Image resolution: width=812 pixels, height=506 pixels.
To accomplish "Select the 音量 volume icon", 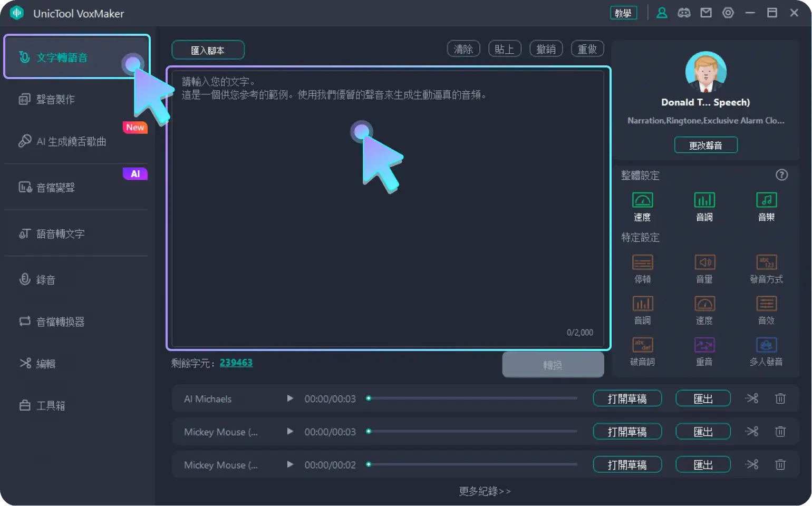I will (704, 262).
